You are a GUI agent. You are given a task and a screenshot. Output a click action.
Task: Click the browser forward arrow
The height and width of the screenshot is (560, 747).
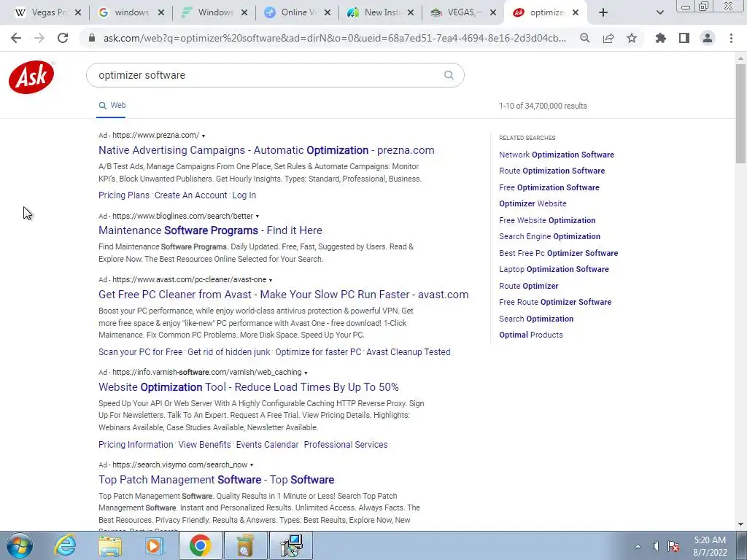pos(39,38)
